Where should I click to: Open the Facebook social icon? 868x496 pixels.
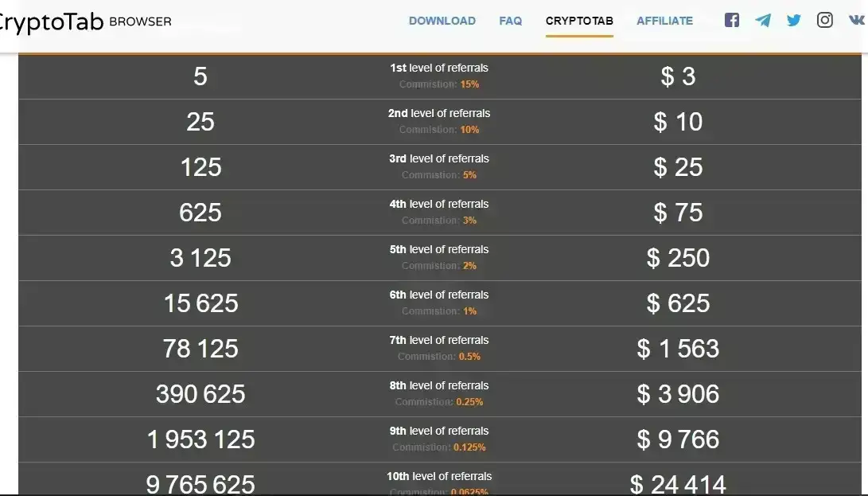(732, 21)
